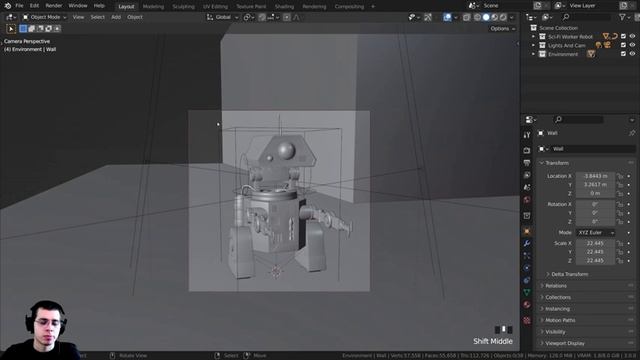Adjust the Location X value field

[x=595, y=176]
